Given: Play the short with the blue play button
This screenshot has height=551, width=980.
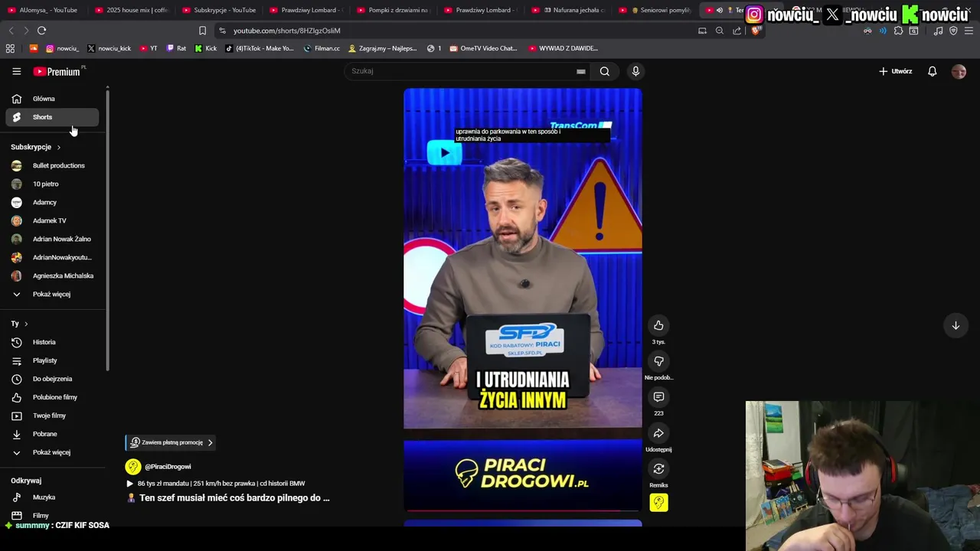Looking at the screenshot, I should [x=445, y=152].
